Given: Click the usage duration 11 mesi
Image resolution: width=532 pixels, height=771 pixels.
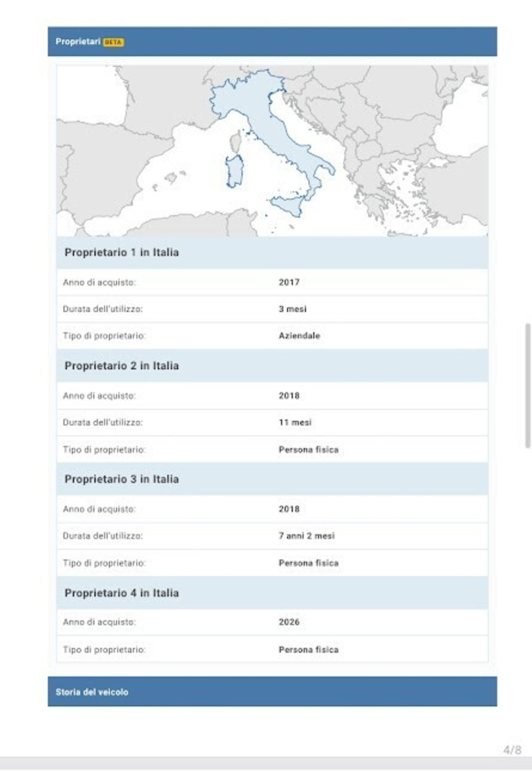Looking at the screenshot, I should pos(295,423).
